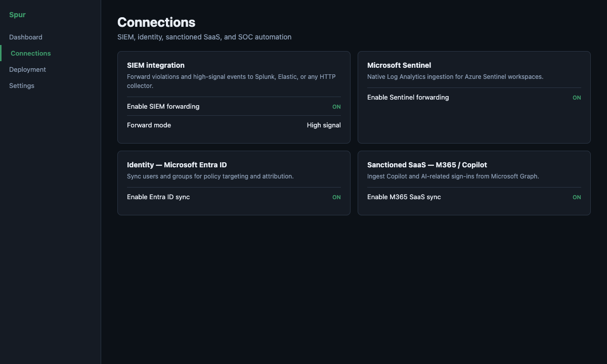Viewport: 607px width, 364px height.
Task: Click Sanctioned SaaS — M365 / Copilot title
Action: click(427, 165)
